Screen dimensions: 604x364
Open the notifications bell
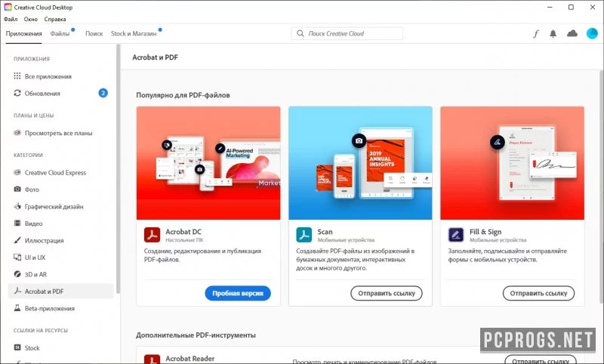click(x=553, y=33)
